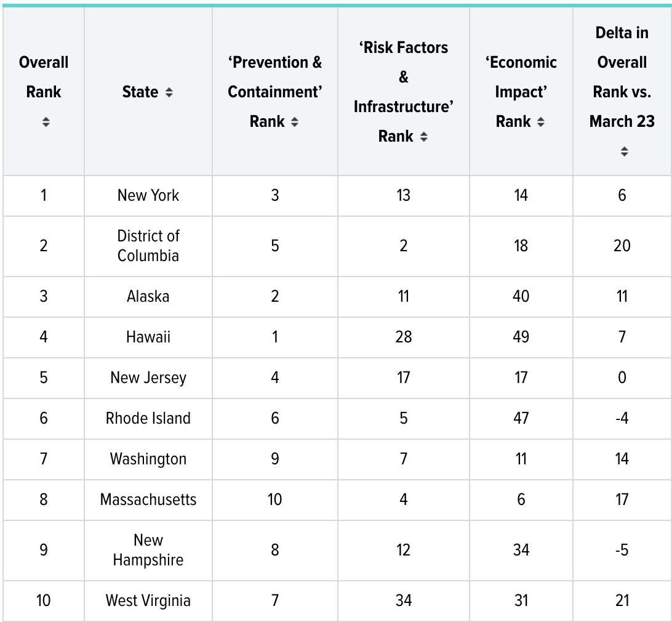Sort by Risk Factors & Infrastructure Rank

[423, 137]
